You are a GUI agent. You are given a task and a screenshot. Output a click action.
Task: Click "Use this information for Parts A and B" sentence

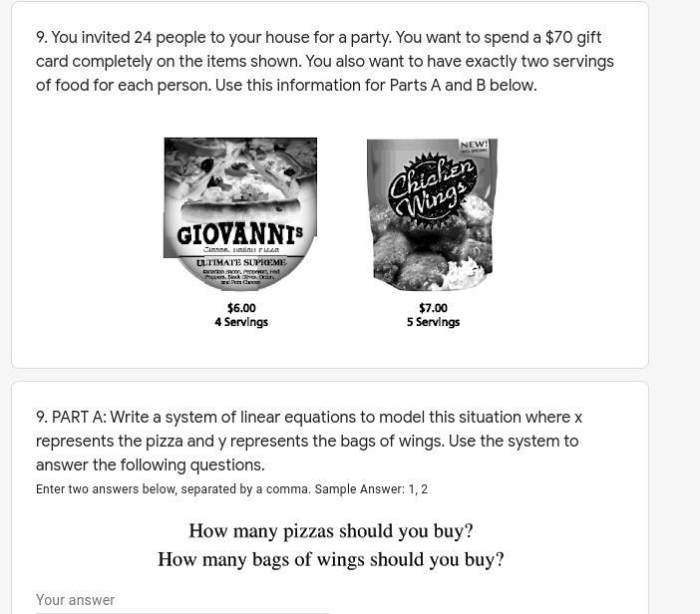coord(376,86)
